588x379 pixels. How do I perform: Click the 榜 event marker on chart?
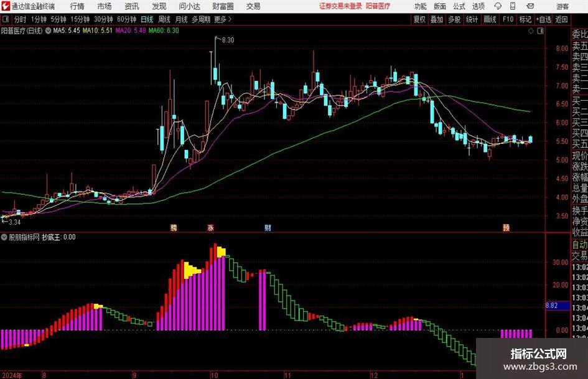tap(174, 228)
